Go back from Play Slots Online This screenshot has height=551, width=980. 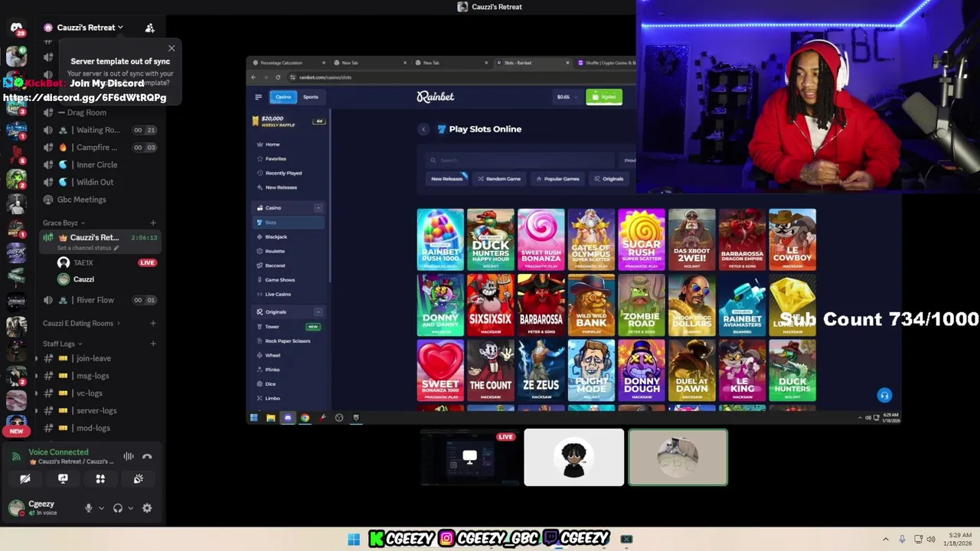click(x=423, y=129)
